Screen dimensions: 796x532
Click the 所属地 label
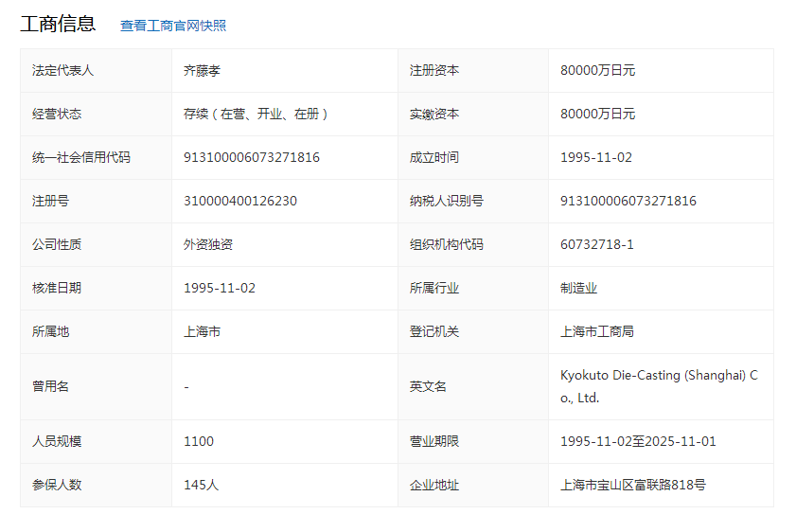(x=51, y=332)
